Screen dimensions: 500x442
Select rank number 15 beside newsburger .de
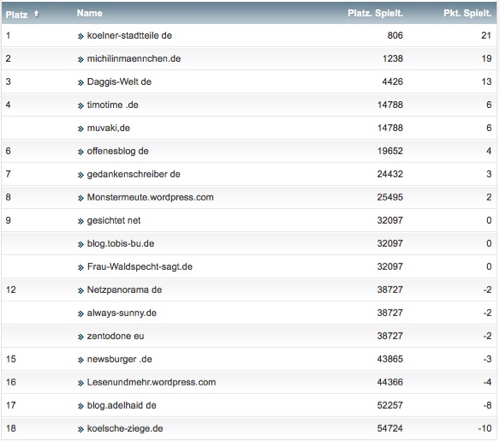click(11, 359)
